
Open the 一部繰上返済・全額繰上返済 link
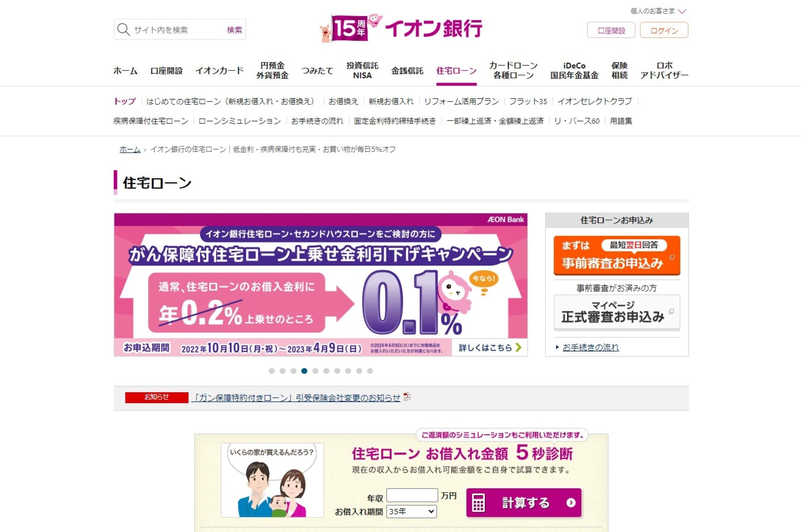click(495, 121)
